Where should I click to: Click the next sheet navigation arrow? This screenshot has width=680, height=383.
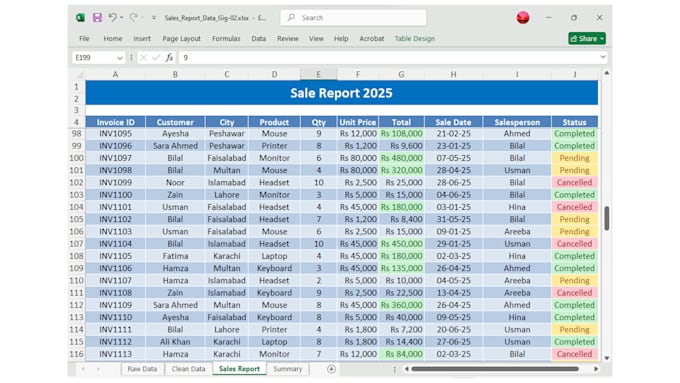[98, 369]
